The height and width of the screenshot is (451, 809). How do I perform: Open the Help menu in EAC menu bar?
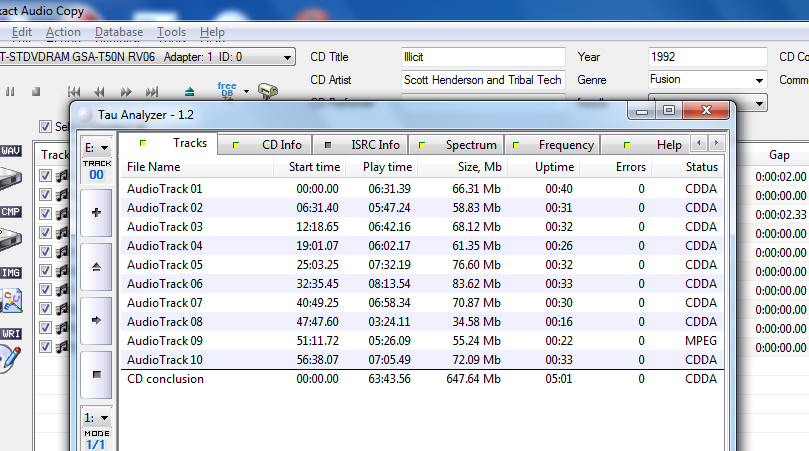tap(212, 32)
